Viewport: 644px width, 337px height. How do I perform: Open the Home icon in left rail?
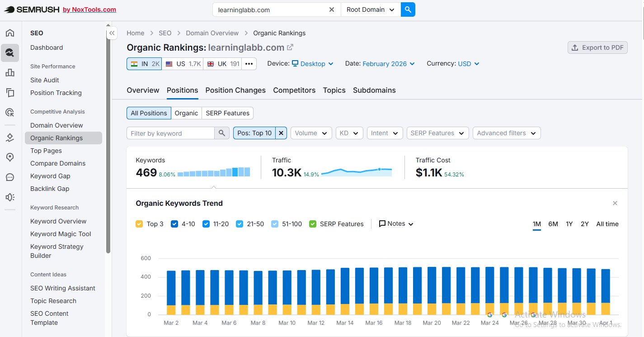pyautogui.click(x=9, y=33)
